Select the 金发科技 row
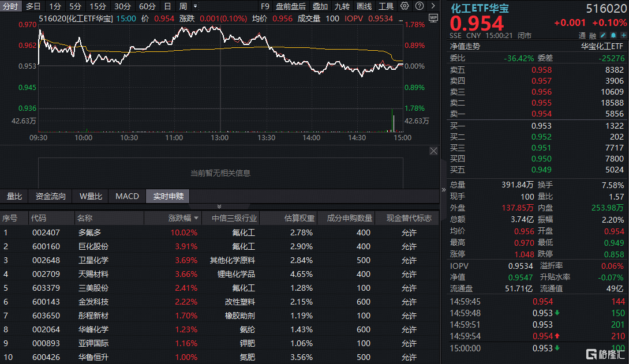Viewport: 629px width, 364px height. click(x=220, y=302)
